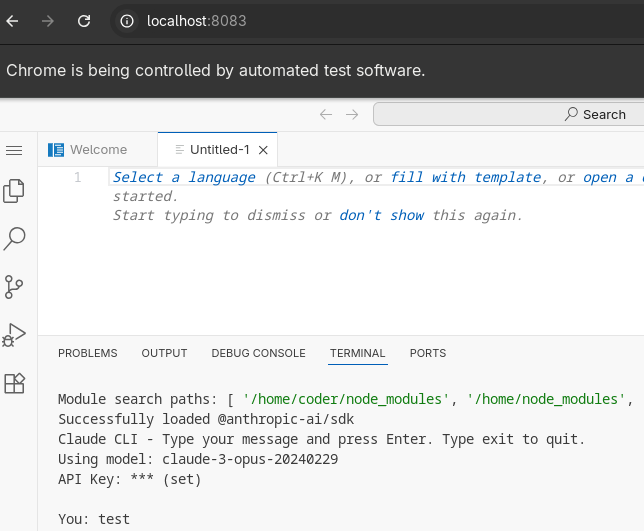Click the browser back arrow
Image resolution: width=644 pixels, height=531 pixels.
[13, 21]
